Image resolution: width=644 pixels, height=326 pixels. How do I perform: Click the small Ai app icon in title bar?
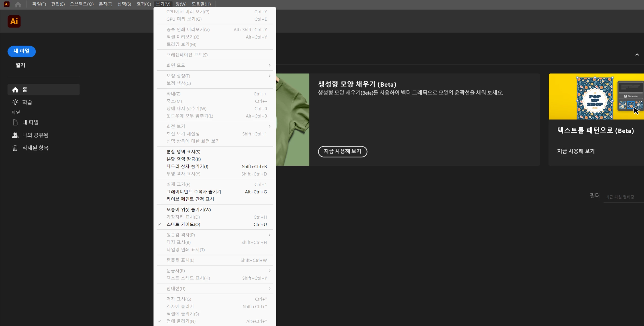[7, 4]
